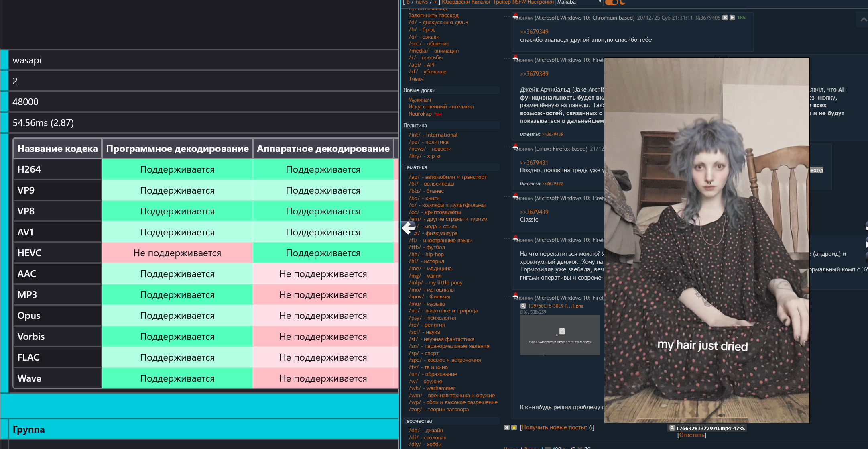This screenshot has width=868, height=449.
Task: Open the Makaba style dropdown
Action: pos(579,2)
